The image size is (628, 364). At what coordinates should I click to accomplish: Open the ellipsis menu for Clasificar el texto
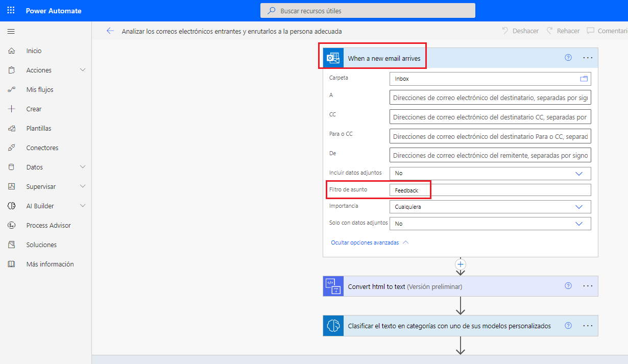pos(588,325)
